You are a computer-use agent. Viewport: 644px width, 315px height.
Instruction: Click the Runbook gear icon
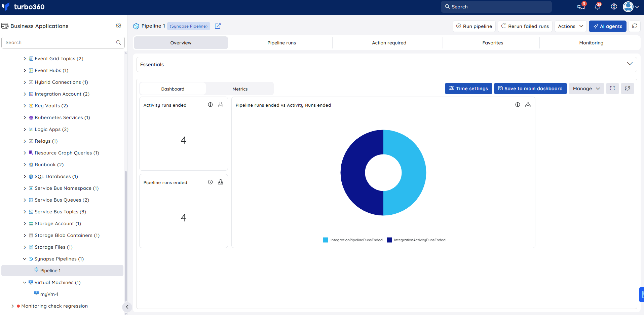pos(31,165)
